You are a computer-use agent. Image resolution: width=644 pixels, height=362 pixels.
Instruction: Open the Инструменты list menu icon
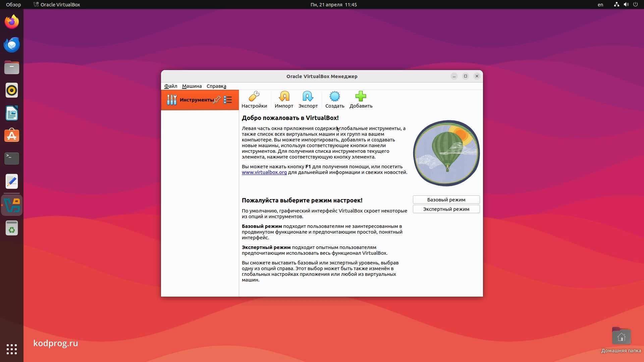228,100
